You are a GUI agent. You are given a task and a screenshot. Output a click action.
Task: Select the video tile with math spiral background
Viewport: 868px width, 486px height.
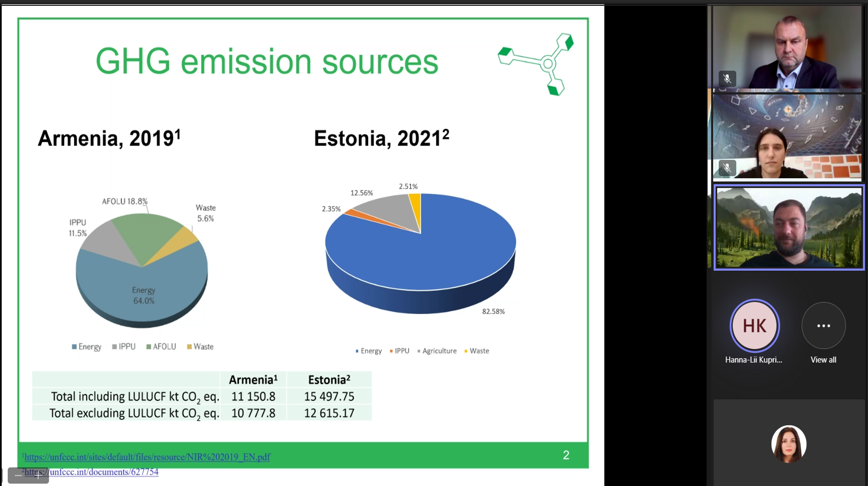(x=787, y=136)
